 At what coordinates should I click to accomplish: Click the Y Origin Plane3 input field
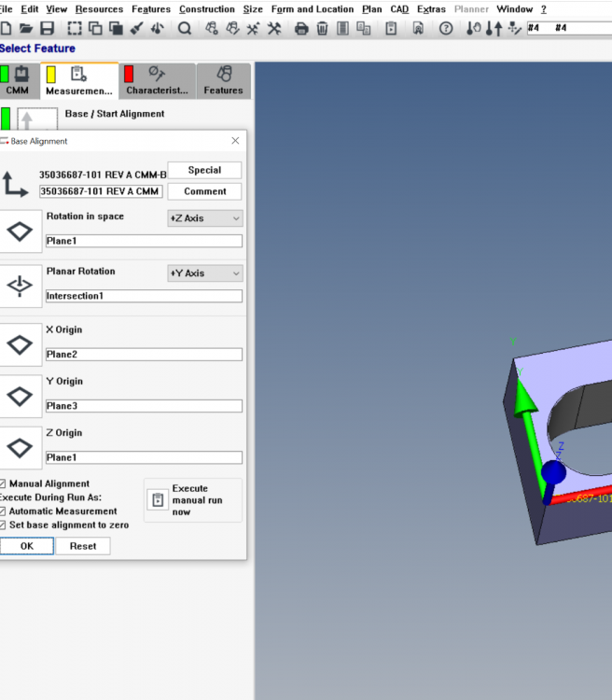(144, 406)
